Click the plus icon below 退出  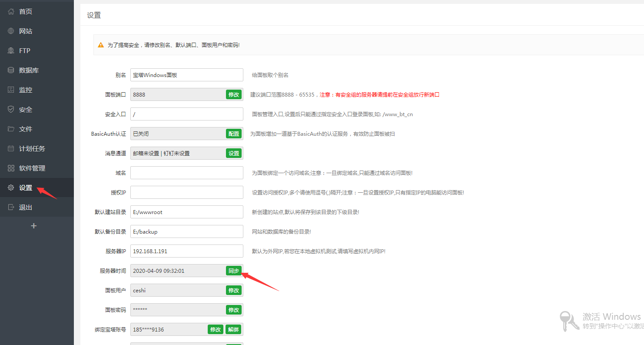click(34, 226)
